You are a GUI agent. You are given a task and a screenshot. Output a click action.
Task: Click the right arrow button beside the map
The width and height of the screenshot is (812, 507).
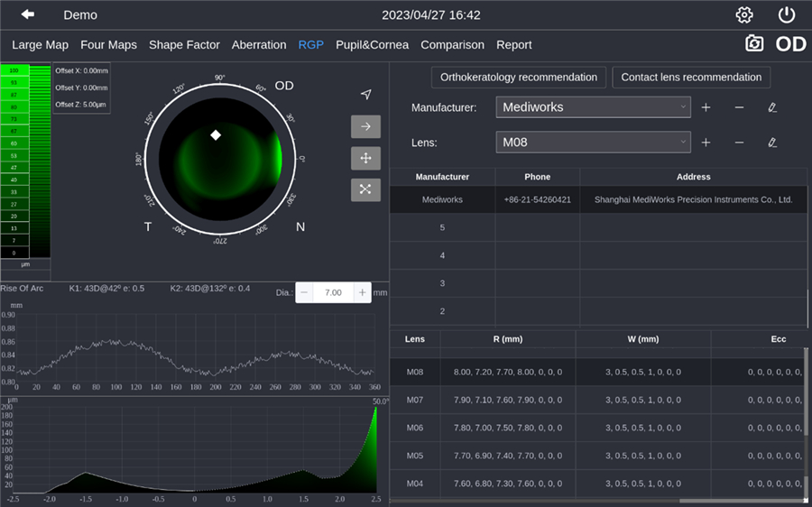pos(365,126)
